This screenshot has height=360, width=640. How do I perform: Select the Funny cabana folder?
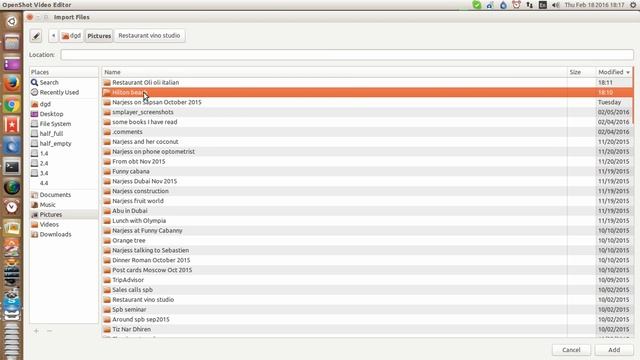(367, 171)
